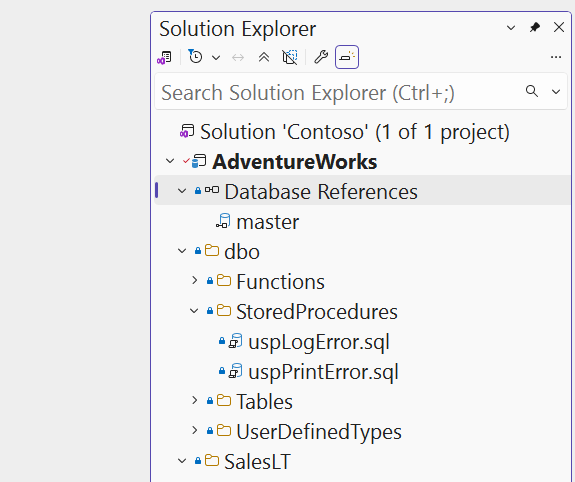
Task: Select the Tables folder label
Action: pyautogui.click(x=264, y=402)
